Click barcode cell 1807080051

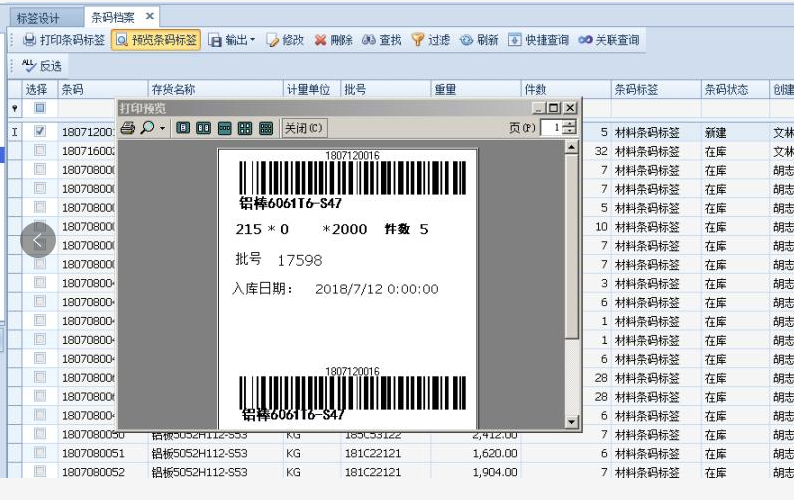click(103, 453)
